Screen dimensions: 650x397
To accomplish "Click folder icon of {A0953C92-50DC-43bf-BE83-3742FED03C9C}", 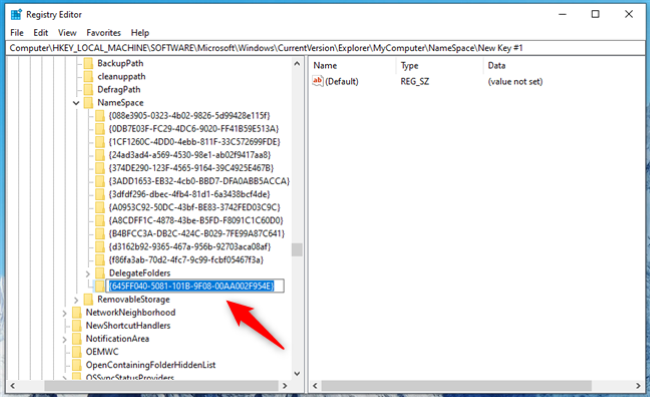I will [100, 207].
